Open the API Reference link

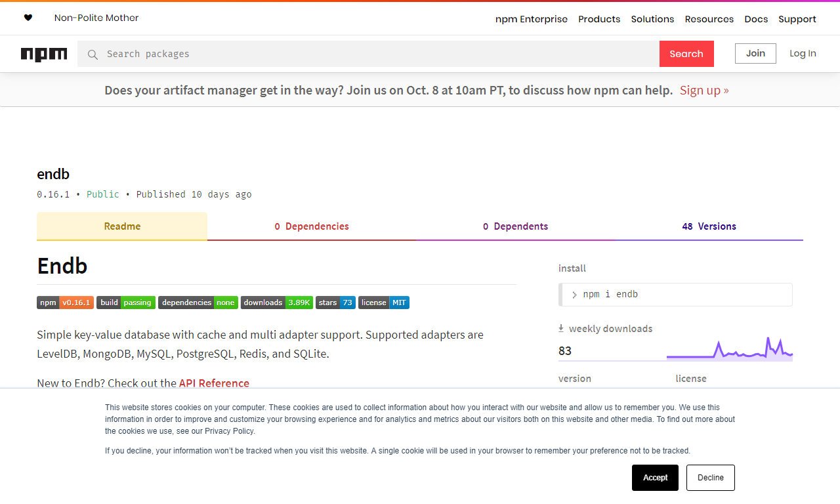[214, 383]
